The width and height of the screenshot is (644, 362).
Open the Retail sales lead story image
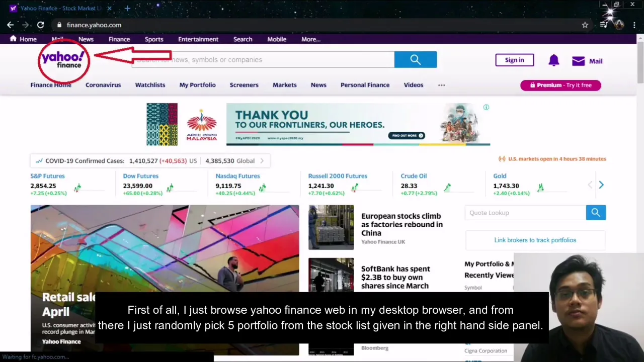pyautogui.click(x=165, y=280)
